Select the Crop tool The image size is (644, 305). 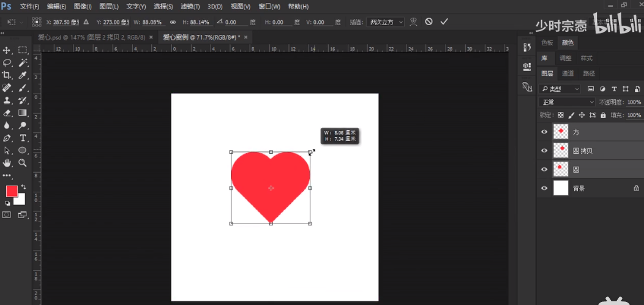click(7, 75)
